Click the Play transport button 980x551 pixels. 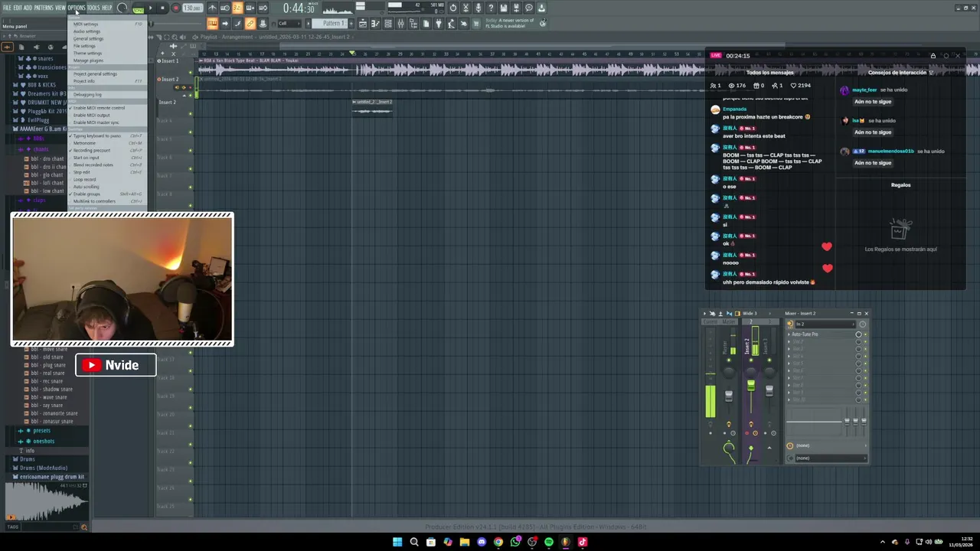[150, 8]
